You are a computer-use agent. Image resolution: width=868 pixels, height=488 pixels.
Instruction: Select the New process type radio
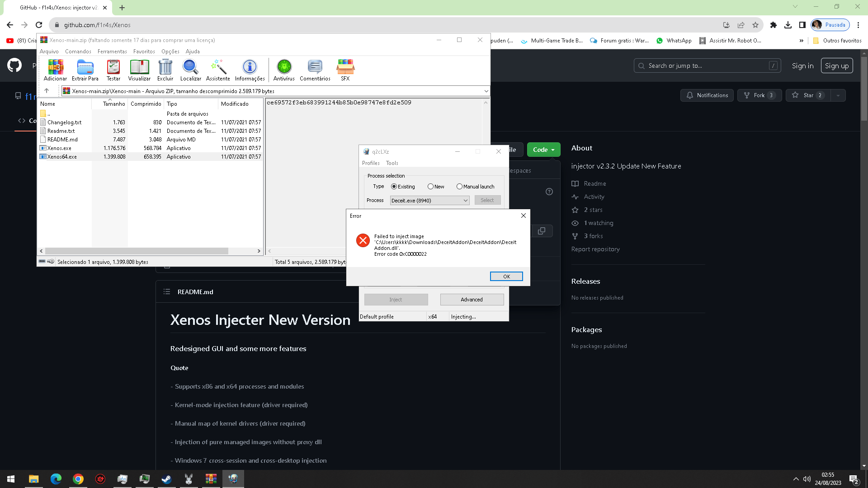pos(430,187)
